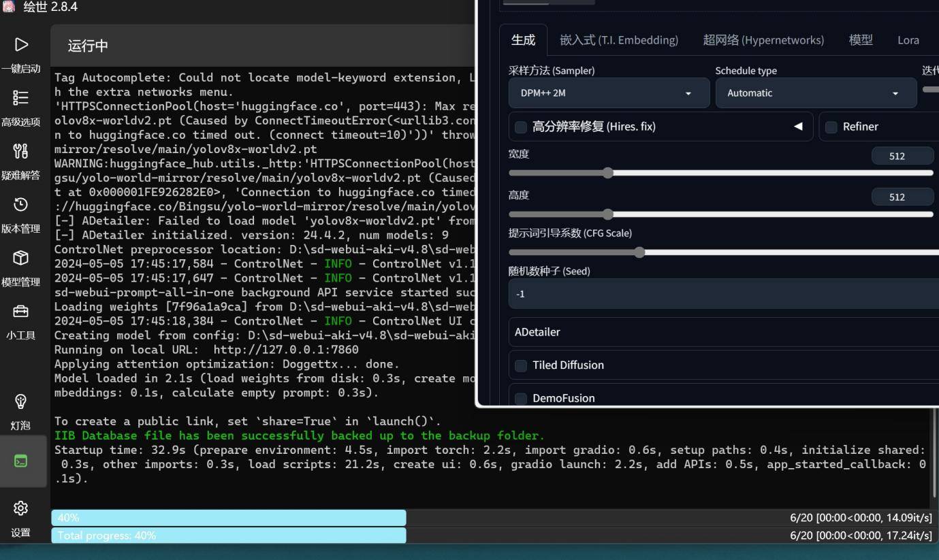This screenshot has height=560, width=939.
Task: Click the 一键启动 play icon in sidebar
Action: [x=21, y=45]
